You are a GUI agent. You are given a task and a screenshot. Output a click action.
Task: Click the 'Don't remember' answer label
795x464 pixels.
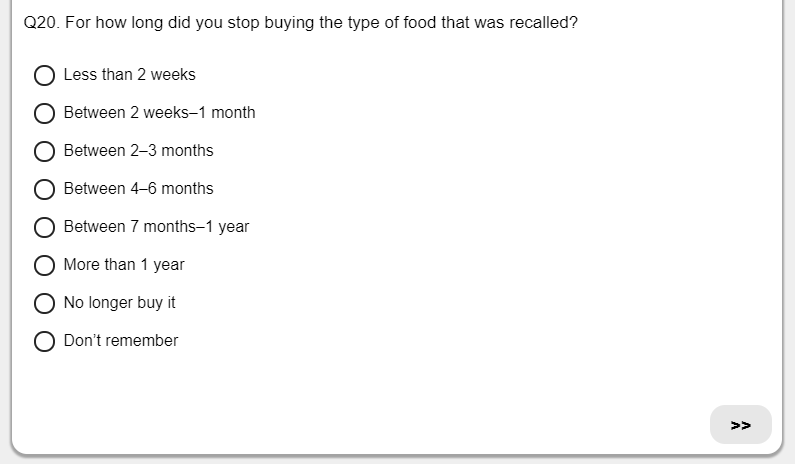[x=121, y=341]
